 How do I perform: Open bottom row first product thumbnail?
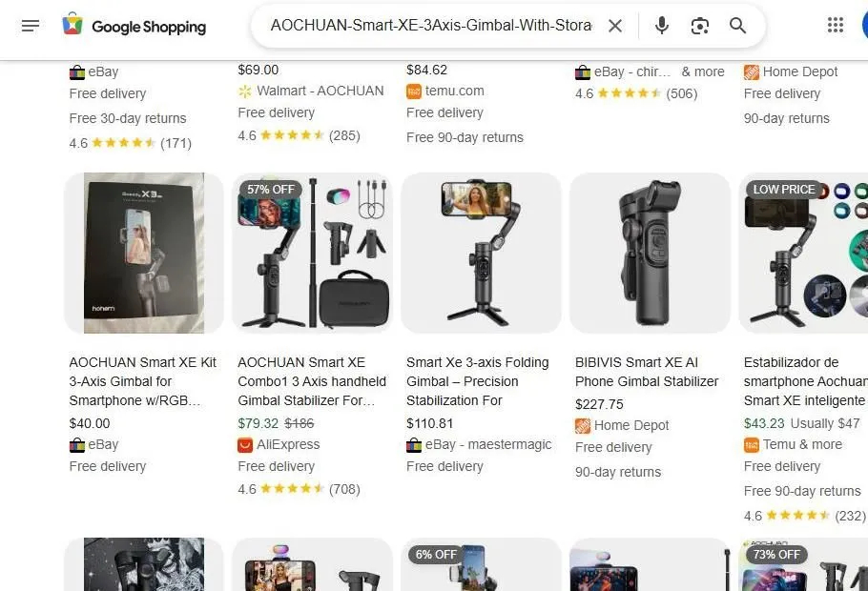[144, 564]
